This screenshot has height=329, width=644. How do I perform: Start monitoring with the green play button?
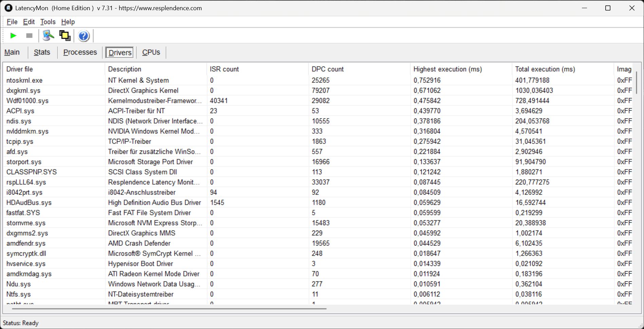[x=13, y=36]
